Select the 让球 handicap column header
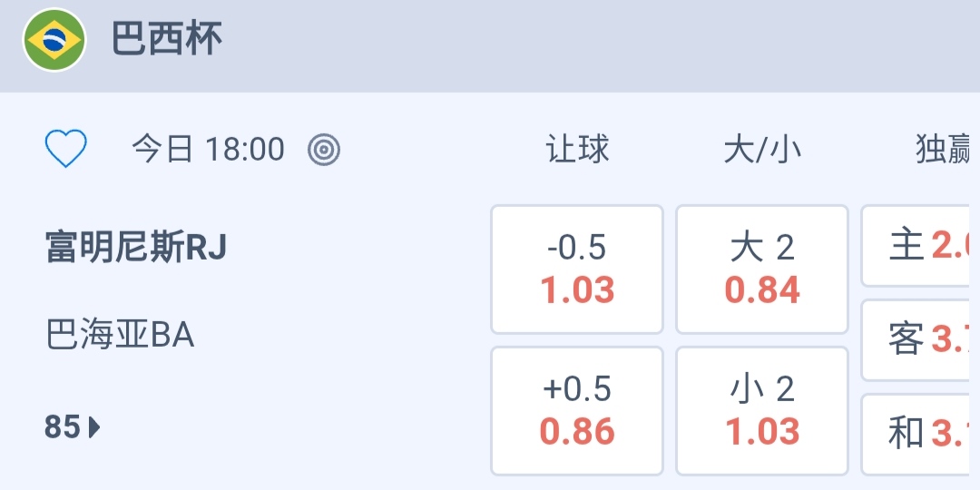 577,149
